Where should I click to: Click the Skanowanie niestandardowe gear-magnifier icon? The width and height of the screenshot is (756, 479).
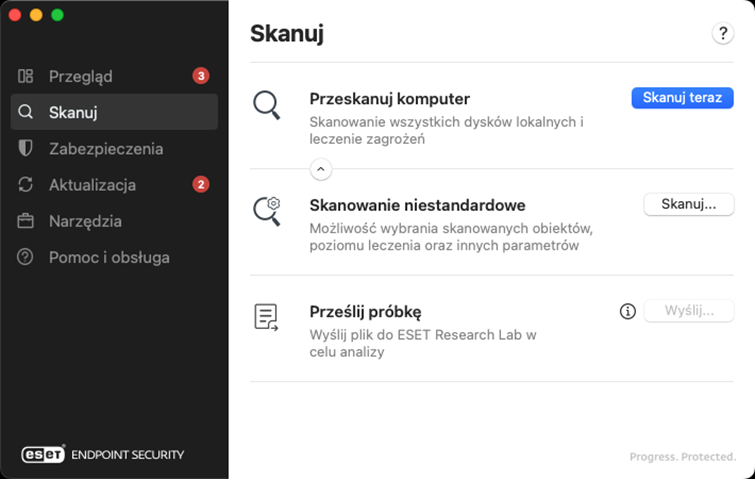click(x=267, y=210)
